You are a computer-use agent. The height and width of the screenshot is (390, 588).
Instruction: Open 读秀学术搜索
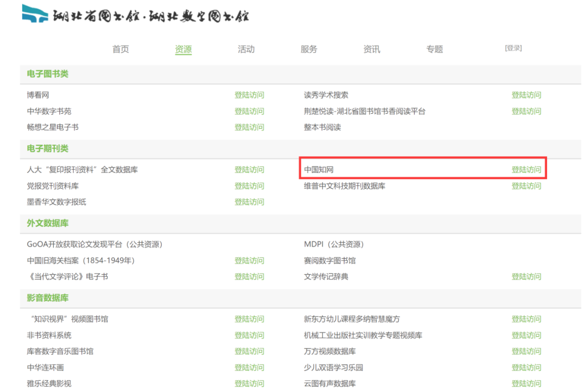(x=326, y=95)
